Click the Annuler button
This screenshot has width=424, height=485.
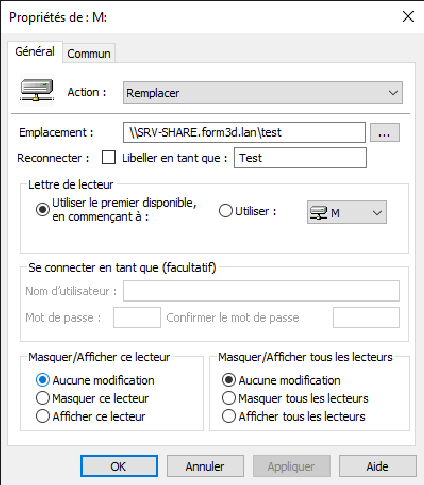point(205,466)
